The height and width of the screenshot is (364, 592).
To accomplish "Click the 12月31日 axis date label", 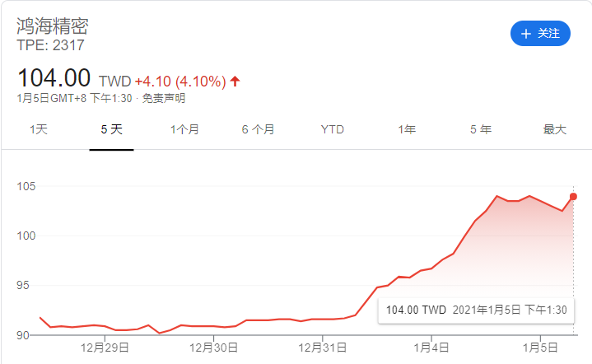I will click(x=323, y=348).
